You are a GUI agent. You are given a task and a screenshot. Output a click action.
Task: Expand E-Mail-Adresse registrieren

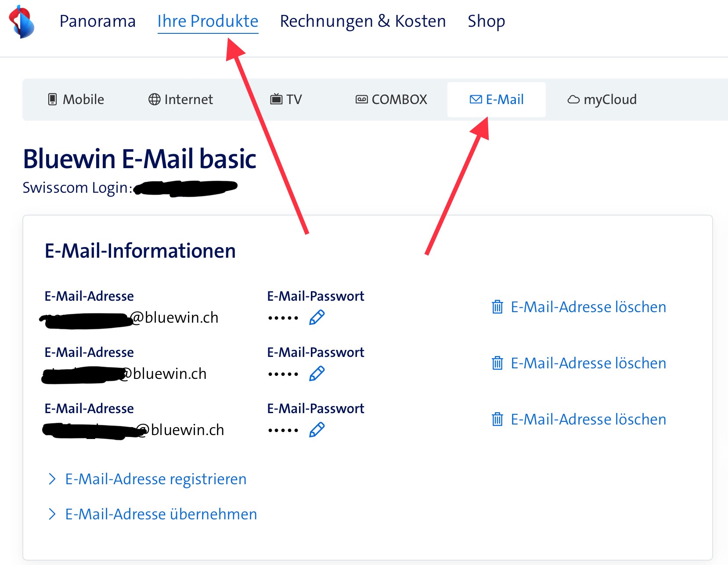[155, 479]
